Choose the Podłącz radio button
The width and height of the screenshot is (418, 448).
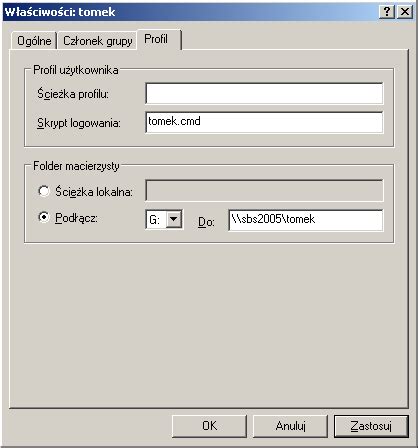coord(44,218)
